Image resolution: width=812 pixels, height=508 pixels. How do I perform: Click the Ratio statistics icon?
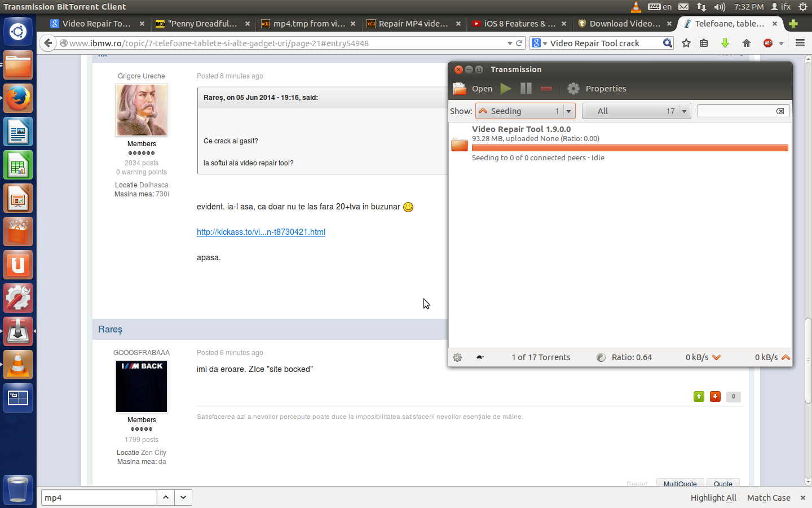pyautogui.click(x=601, y=357)
